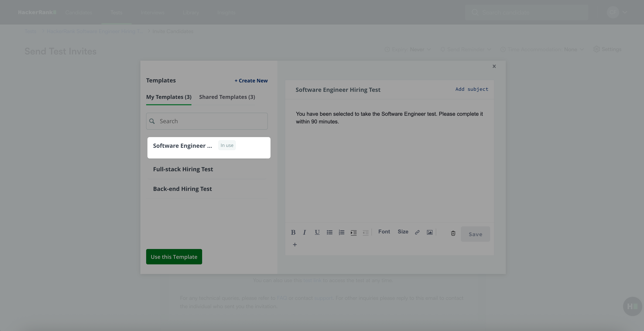Delete template using trash icon

tap(453, 233)
